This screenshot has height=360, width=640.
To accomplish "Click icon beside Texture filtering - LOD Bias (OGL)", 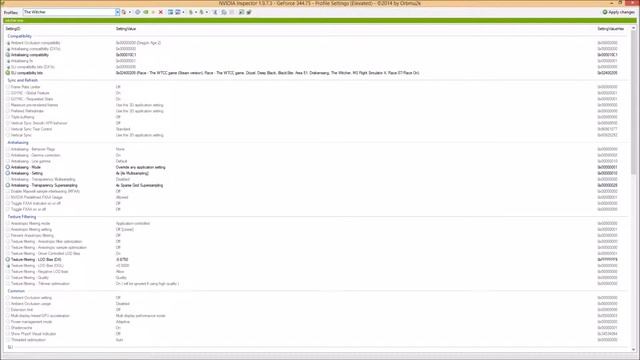I will [x=8, y=266].
